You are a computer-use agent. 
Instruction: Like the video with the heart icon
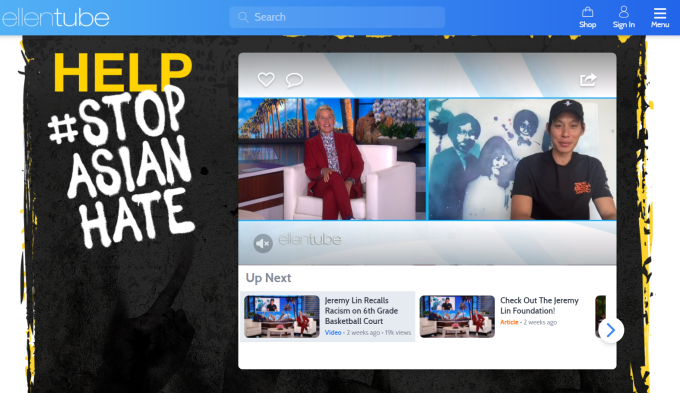pyautogui.click(x=266, y=79)
